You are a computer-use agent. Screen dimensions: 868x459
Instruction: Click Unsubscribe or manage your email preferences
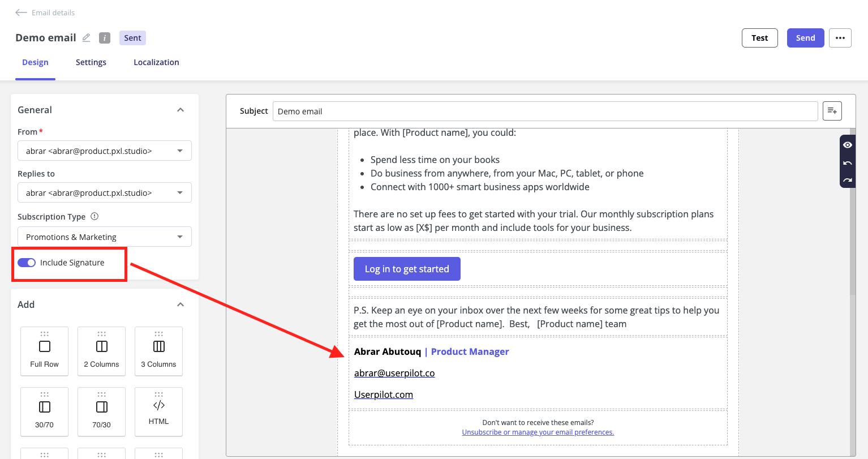tap(538, 432)
